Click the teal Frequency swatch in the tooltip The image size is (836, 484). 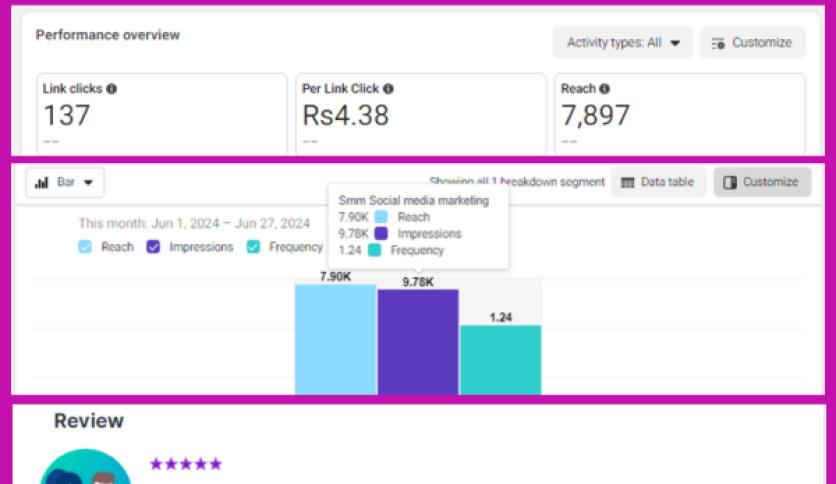point(374,251)
